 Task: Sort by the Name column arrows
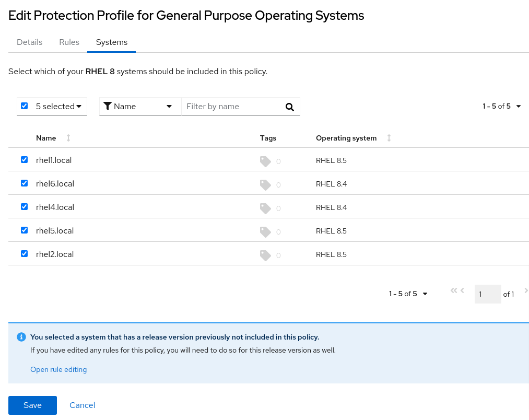(x=68, y=138)
